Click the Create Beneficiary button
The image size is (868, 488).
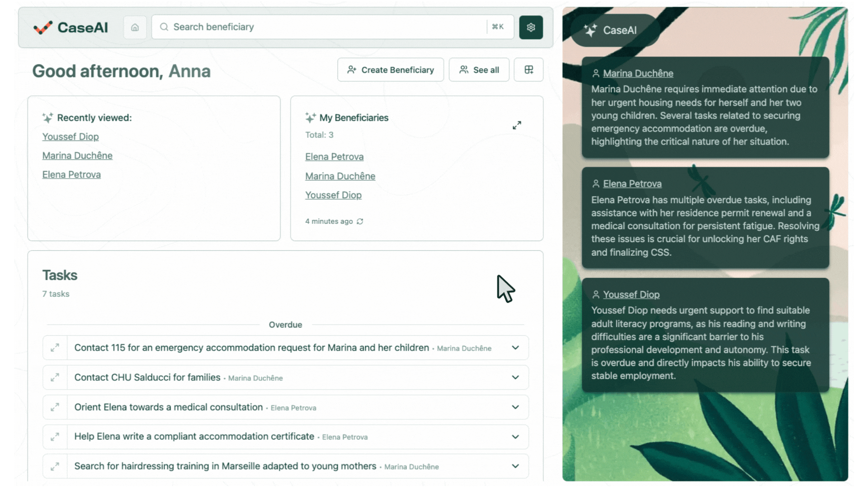[x=390, y=70]
